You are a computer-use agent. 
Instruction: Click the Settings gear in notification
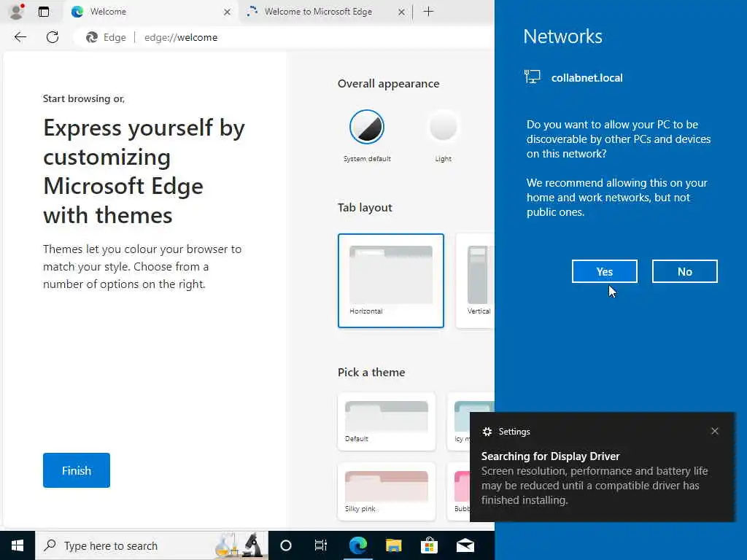click(487, 432)
